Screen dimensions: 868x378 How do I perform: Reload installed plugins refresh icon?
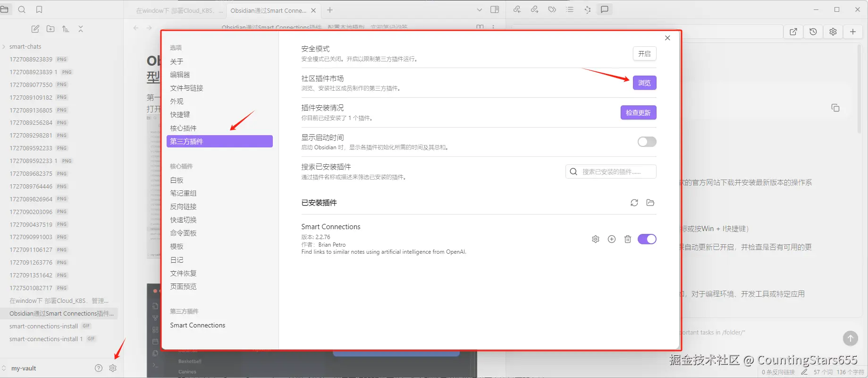(x=634, y=203)
